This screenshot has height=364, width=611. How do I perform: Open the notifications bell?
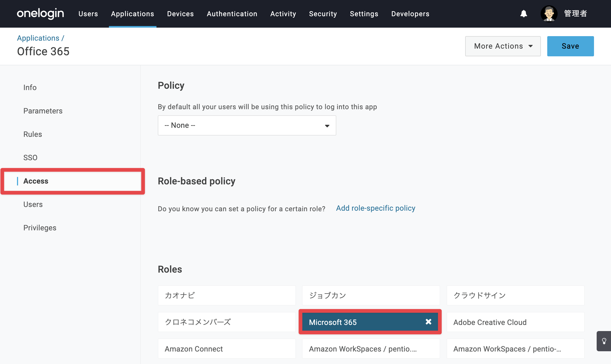[x=524, y=14]
